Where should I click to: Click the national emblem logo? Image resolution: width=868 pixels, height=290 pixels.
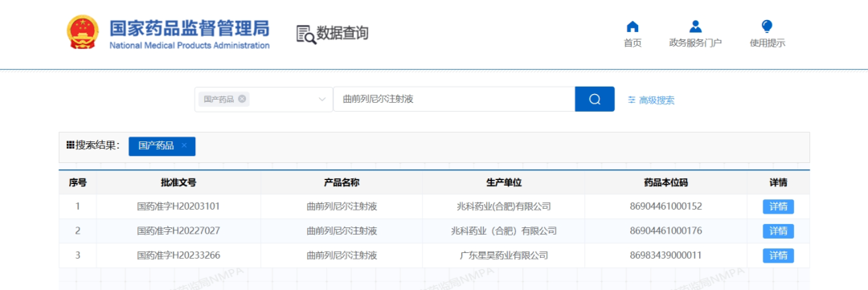83,33
